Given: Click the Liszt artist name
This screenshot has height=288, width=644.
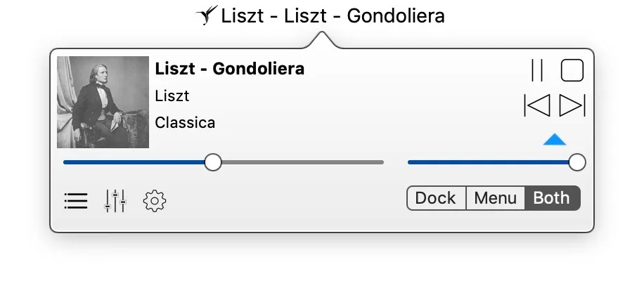Looking at the screenshot, I should (172, 96).
